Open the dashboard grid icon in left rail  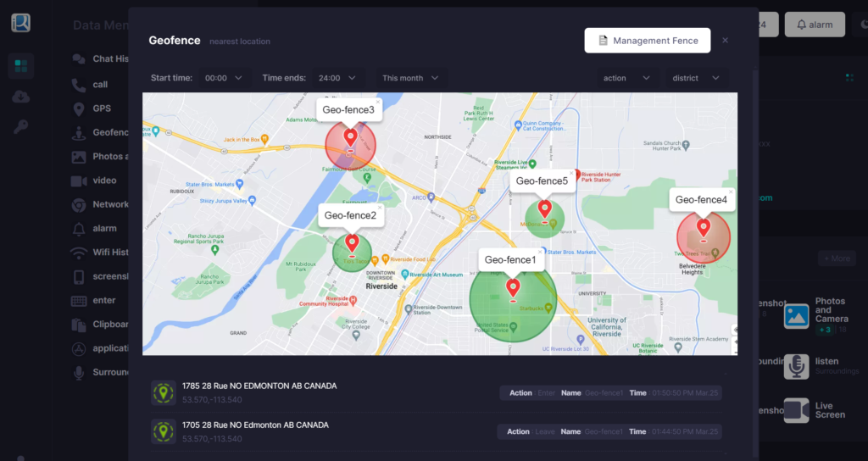click(x=21, y=66)
